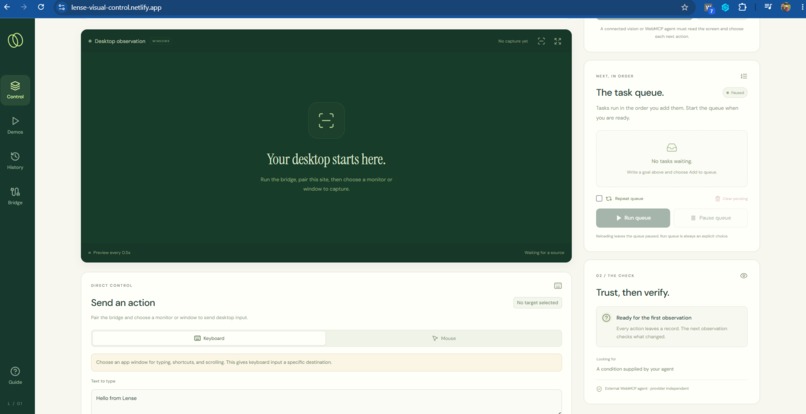Click the 'Text to type' field containing Hello from Lense
The height and width of the screenshot is (414, 806).
(326, 402)
